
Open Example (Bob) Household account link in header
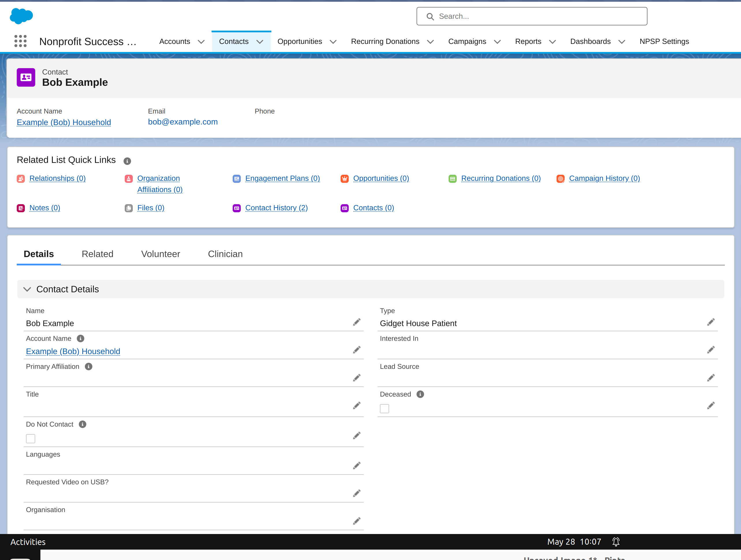coord(64,122)
